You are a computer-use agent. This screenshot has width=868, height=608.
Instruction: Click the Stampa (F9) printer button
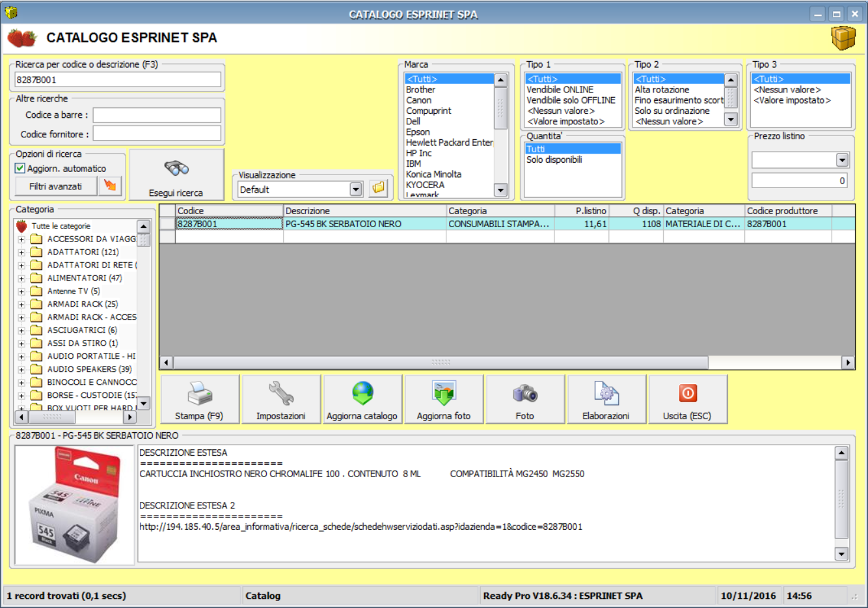point(200,400)
